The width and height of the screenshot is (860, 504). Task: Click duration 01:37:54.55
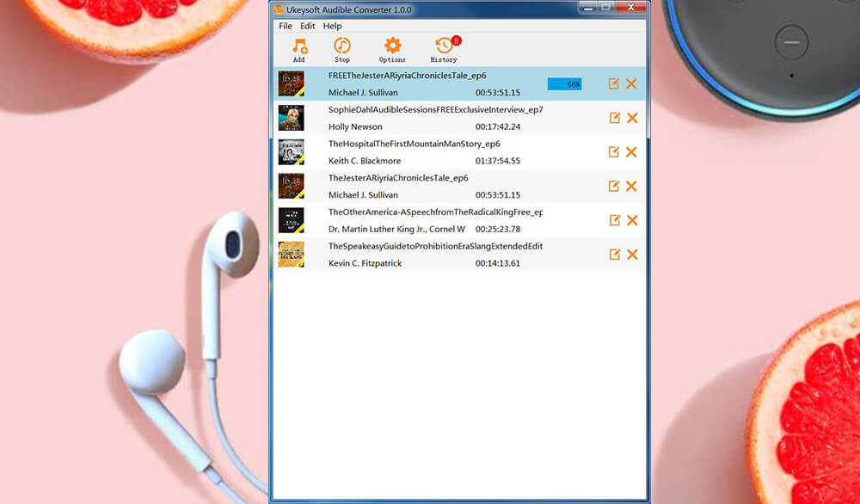tap(498, 161)
